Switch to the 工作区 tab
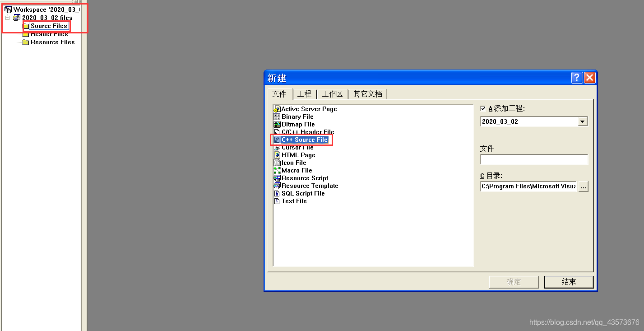Viewport: 644px width, 331px height. [333, 94]
